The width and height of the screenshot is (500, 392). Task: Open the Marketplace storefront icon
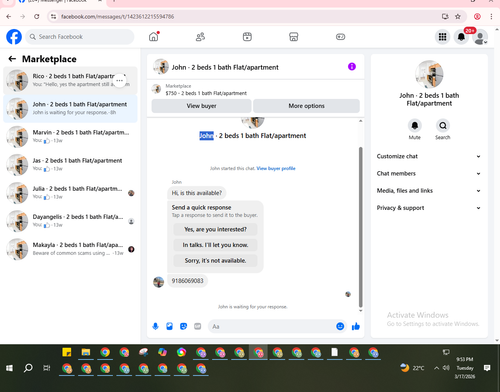click(x=294, y=37)
